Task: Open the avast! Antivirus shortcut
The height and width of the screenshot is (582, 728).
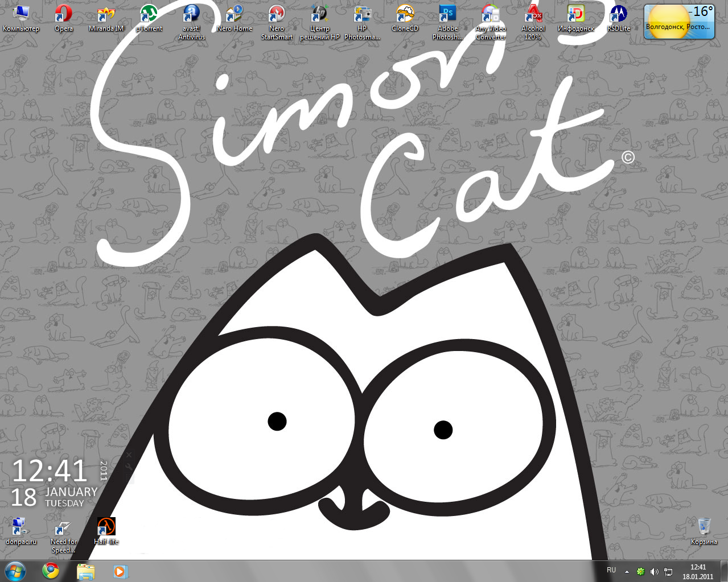Action: 191,23
